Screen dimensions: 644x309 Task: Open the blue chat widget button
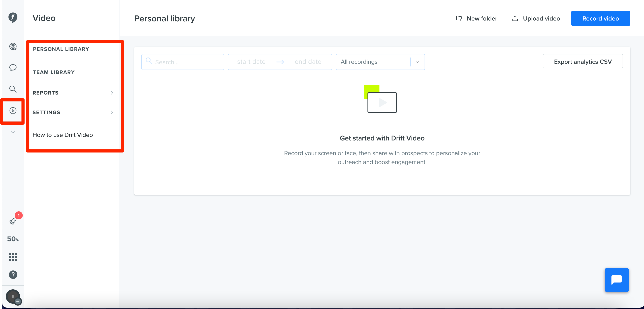point(616,280)
